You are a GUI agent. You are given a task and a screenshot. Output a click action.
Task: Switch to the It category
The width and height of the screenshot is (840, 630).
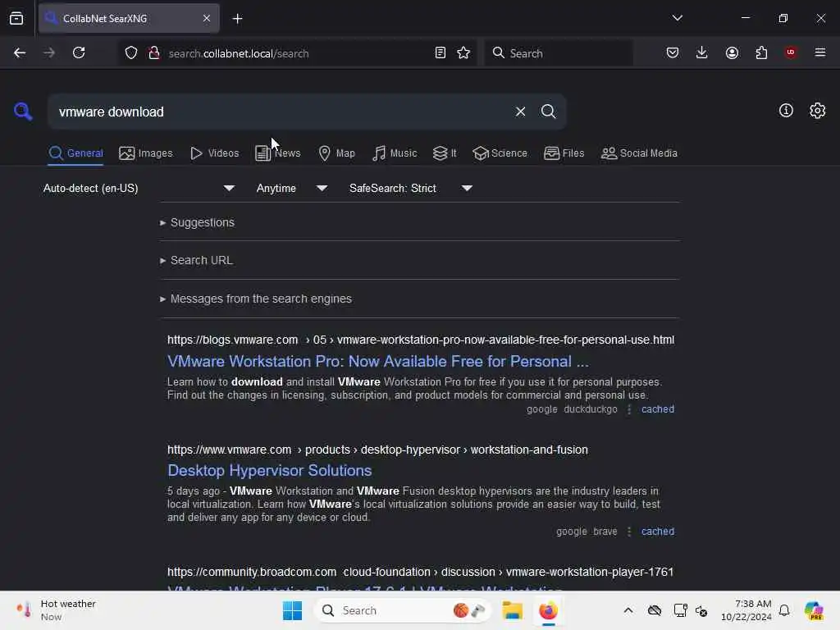[445, 153]
